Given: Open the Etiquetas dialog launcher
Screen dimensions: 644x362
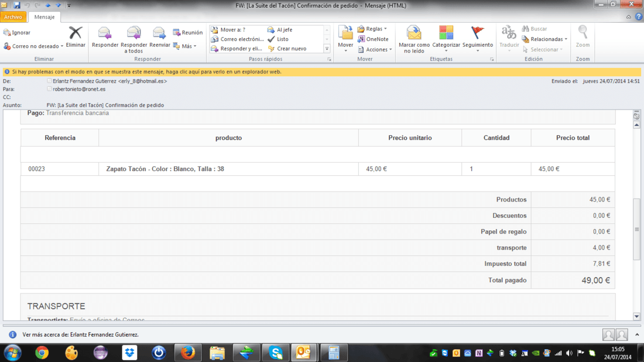Looking at the screenshot, I should pos(492,59).
